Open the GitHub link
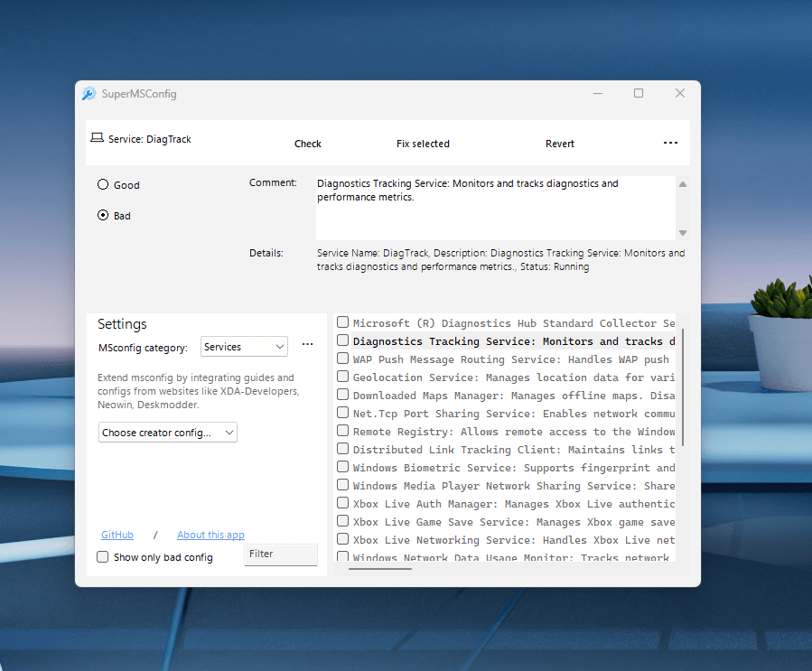 pos(117,535)
